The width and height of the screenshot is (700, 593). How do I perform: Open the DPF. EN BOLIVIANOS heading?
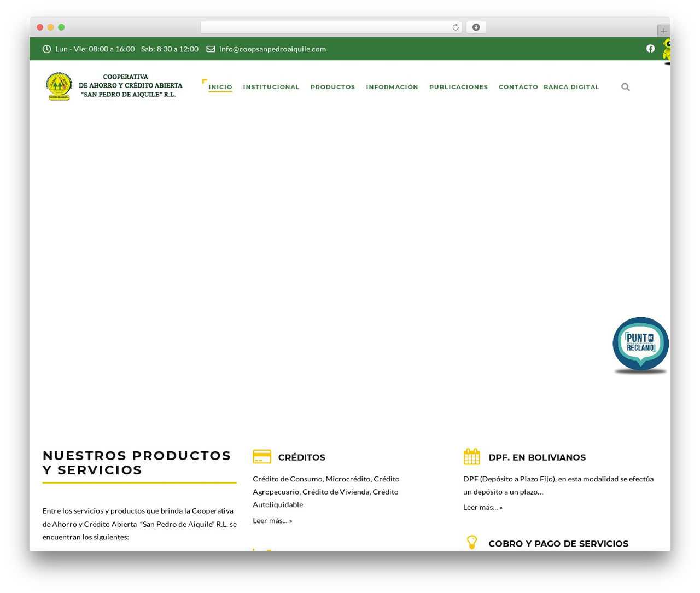[537, 457]
